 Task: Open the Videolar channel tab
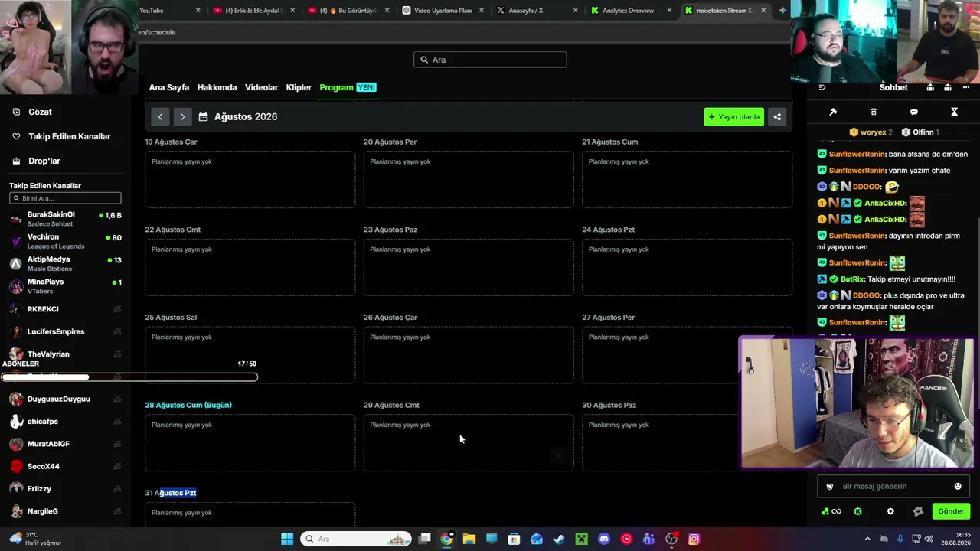click(261, 87)
